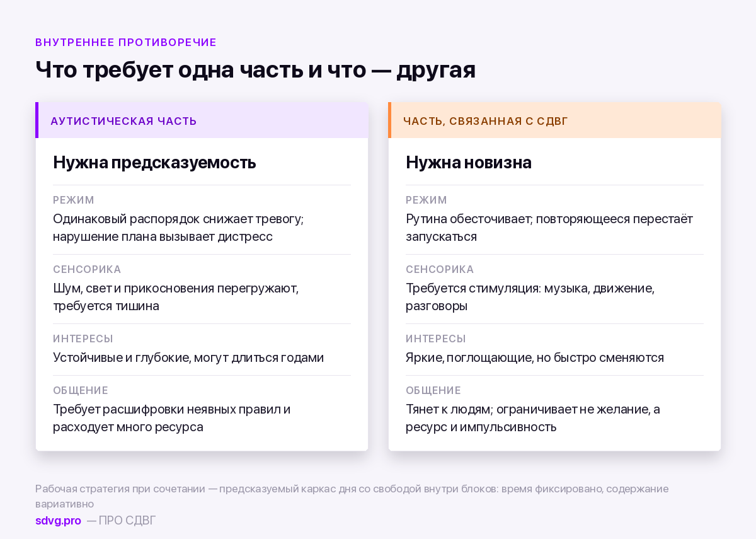This screenshot has height=539, width=756.
Task: Select the 'АУТИСТИЧЕСКАЯ ЧАСТЬ' card header
Action: pos(202,120)
